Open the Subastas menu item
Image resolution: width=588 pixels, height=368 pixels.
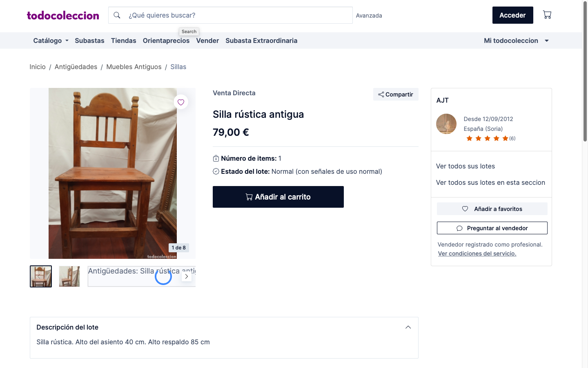click(89, 40)
